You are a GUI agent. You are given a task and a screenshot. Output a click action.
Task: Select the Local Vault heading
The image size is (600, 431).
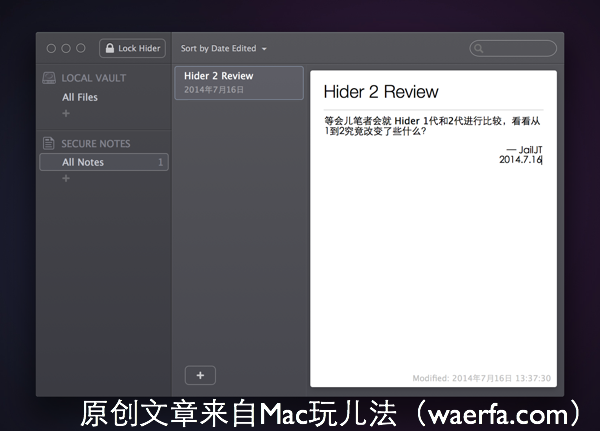(x=94, y=78)
